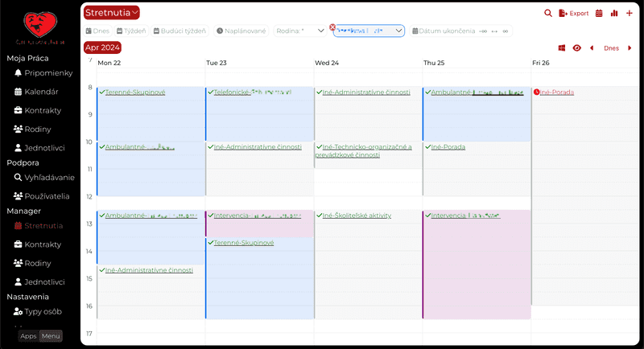Open the Rodina filter dropdown
The image size is (644, 349).
pyautogui.click(x=300, y=31)
